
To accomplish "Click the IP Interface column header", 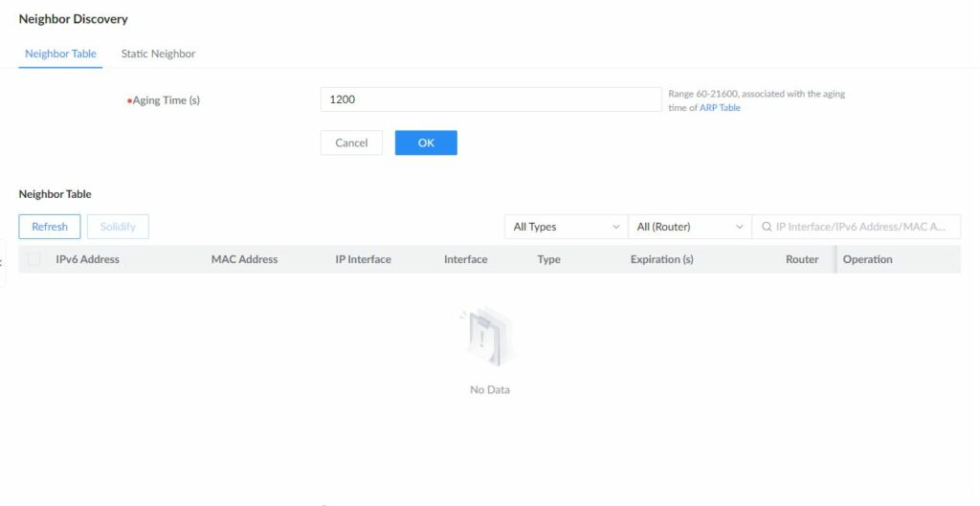I will pos(363,259).
